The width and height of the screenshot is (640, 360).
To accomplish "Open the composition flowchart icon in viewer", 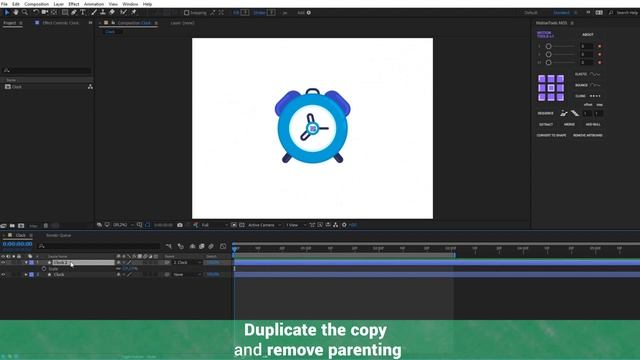I will 336,225.
